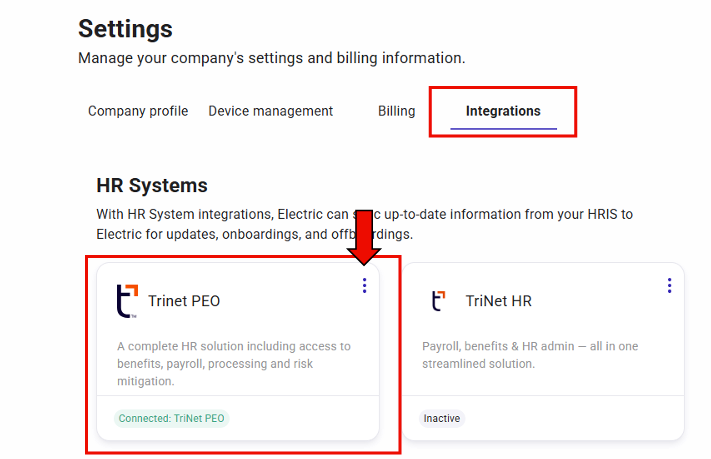The image size is (711, 459).
Task: Select the Integrations tab
Action: (503, 111)
